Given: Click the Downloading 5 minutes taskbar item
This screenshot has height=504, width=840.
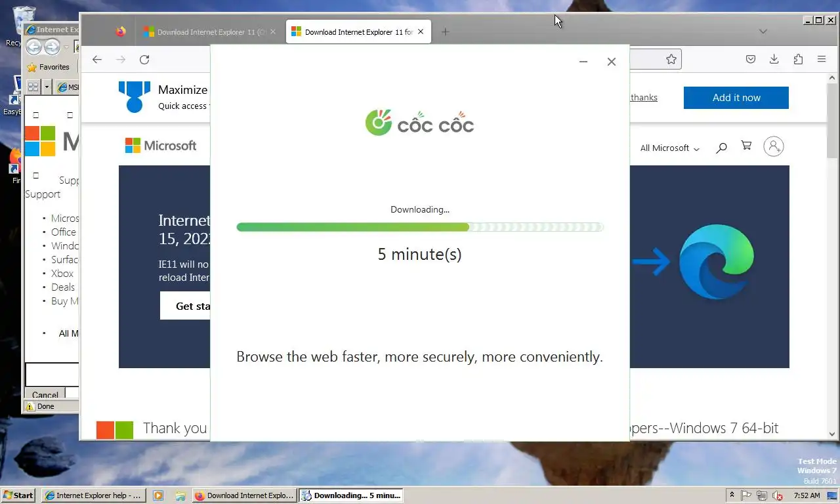Looking at the screenshot, I should click(351, 495).
